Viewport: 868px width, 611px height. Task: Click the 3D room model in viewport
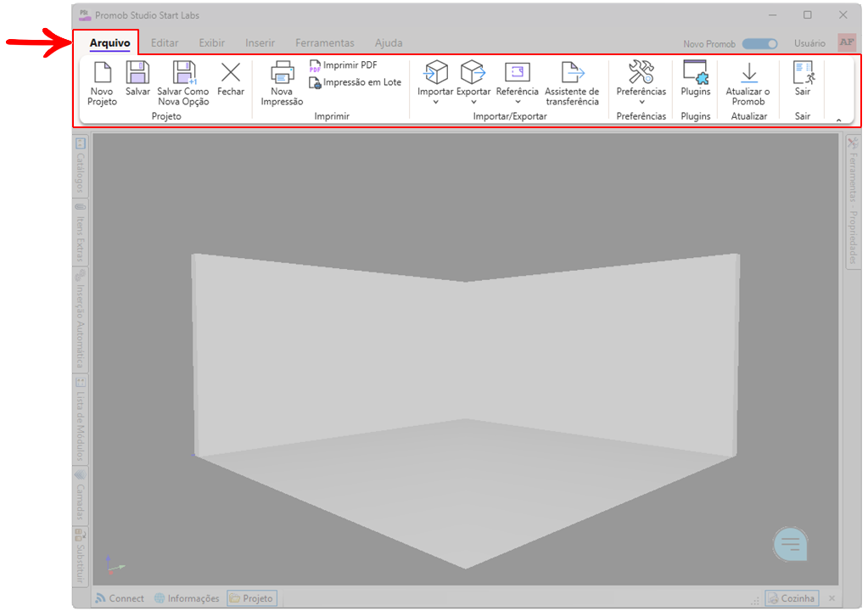pos(465,410)
